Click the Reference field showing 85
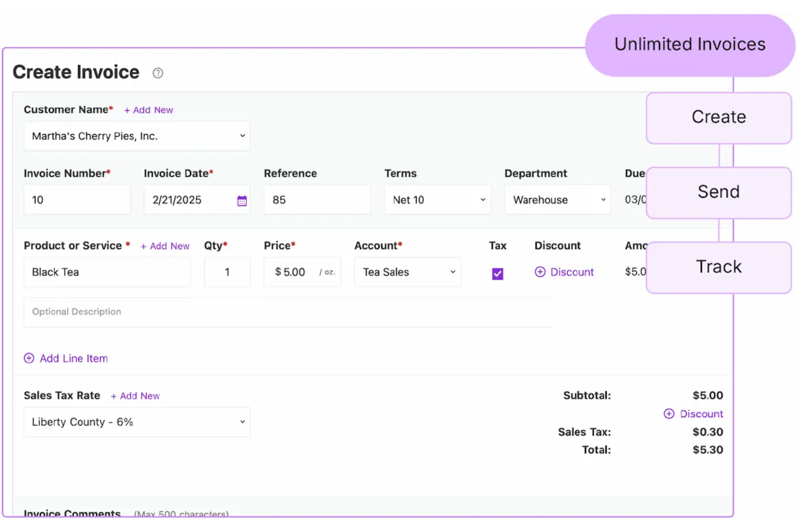 point(317,199)
